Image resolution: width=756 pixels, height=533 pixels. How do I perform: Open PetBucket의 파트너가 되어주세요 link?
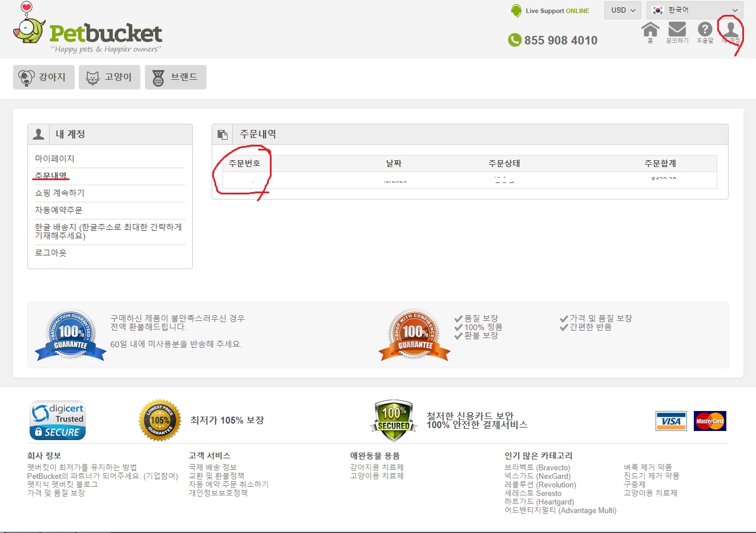103,476
